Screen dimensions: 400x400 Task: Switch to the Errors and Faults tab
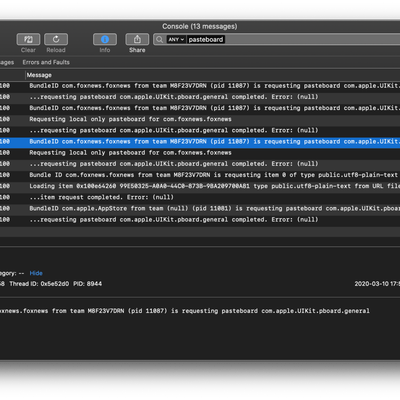(46, 62)
